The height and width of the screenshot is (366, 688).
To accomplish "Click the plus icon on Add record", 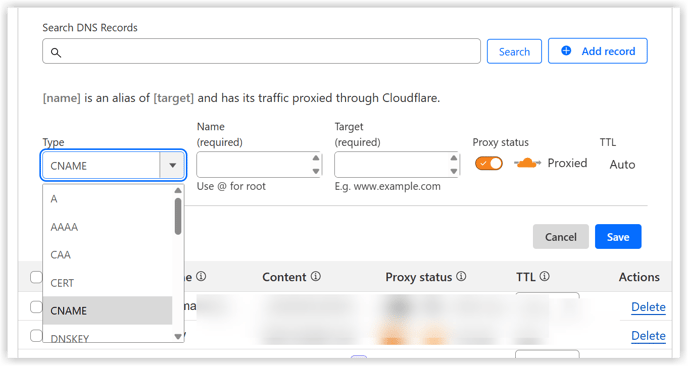I will 566,51.
